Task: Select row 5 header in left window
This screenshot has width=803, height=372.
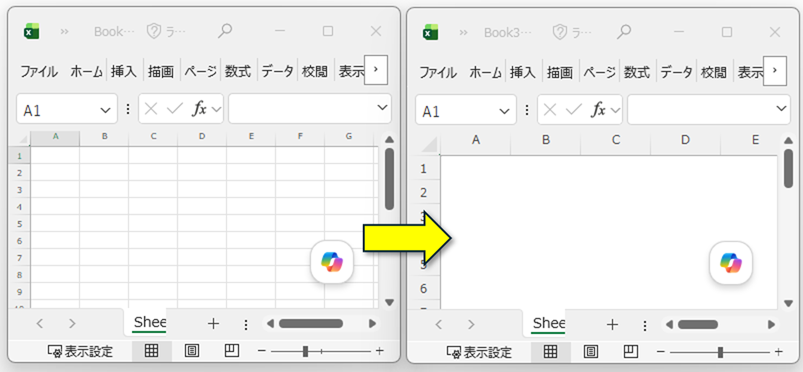Action: [x=19, y=223]
